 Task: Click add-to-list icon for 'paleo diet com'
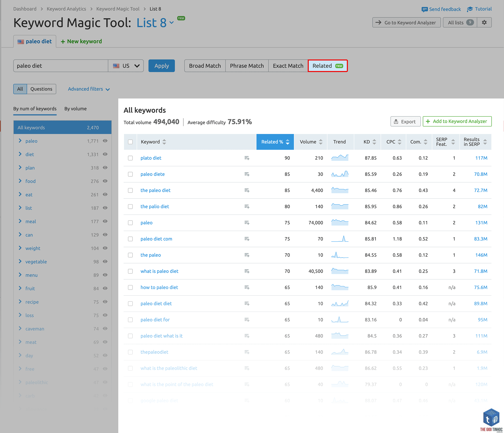coord(247,239)
